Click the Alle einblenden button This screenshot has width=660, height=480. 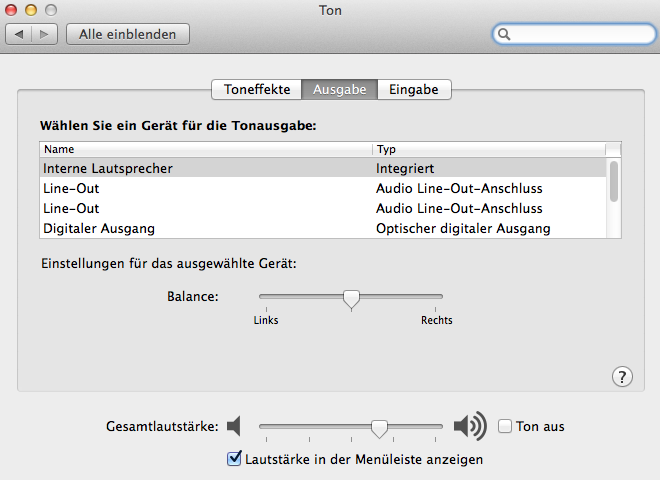[x=128, y=34]
